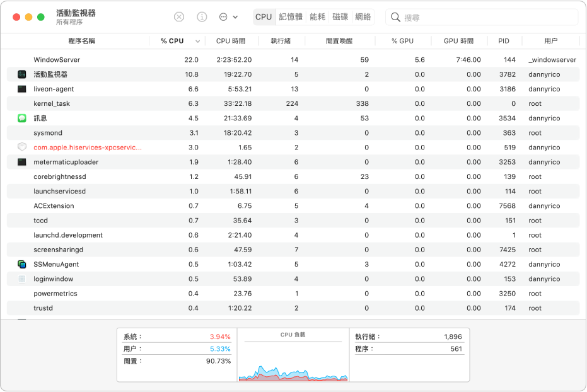This screenshot has height=392, width=587.
Task: Sort by the % GPU column header
Action: click(x=402, y=41)
